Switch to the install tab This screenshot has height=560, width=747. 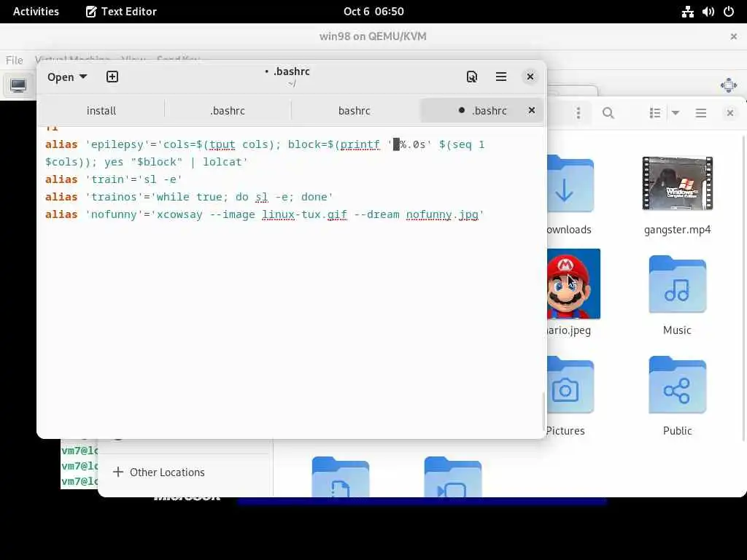coord(101,111)
